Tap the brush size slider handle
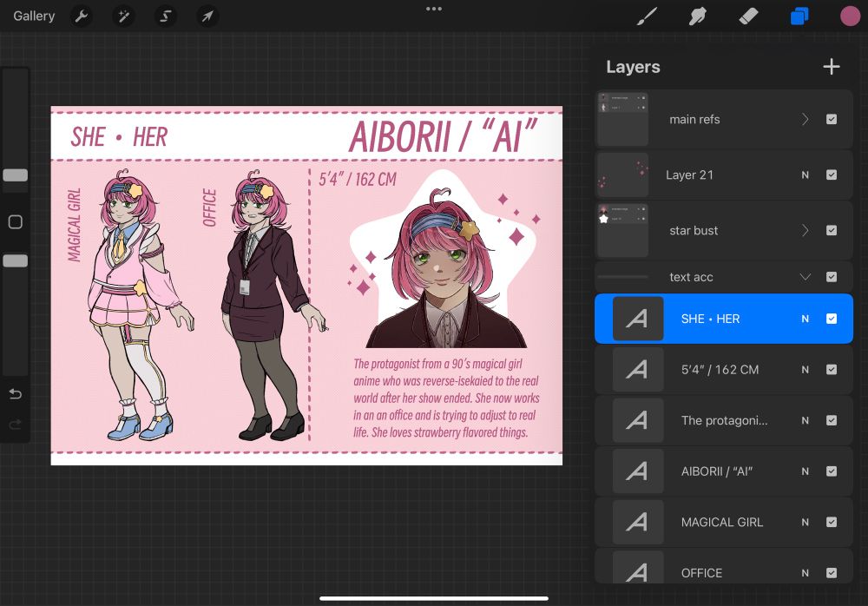 [x=16, y=175]
